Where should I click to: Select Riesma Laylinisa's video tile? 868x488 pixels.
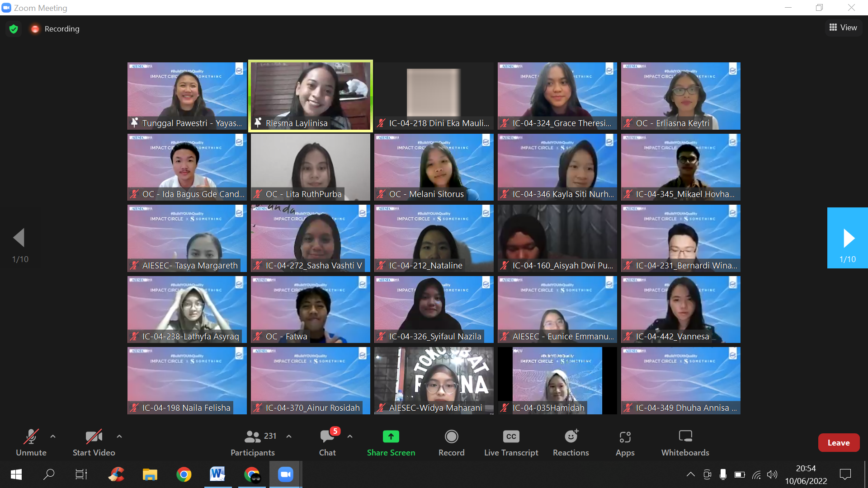click(x=311, y=96)
